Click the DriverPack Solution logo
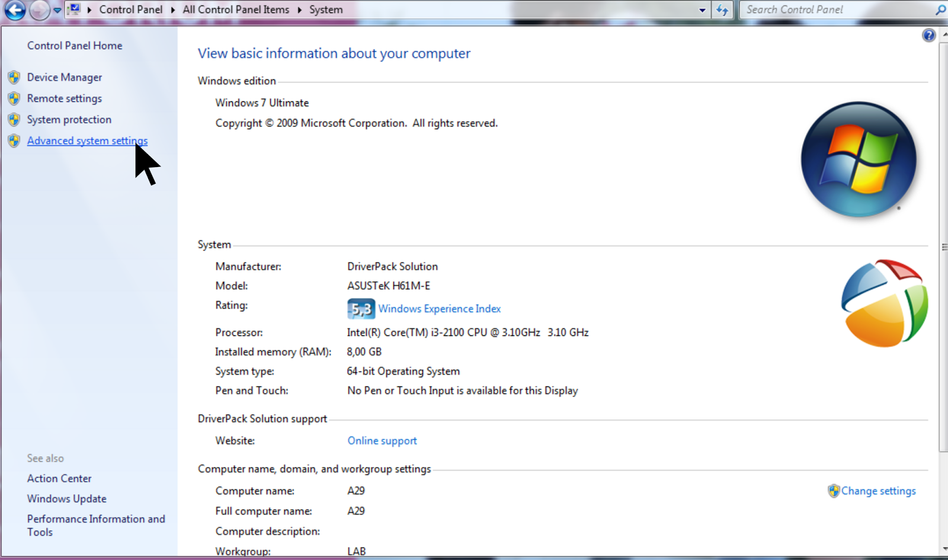 click(x=885, y=303)
